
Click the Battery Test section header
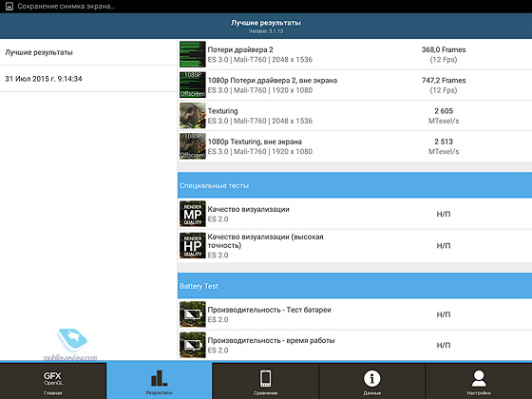[355, 286]
